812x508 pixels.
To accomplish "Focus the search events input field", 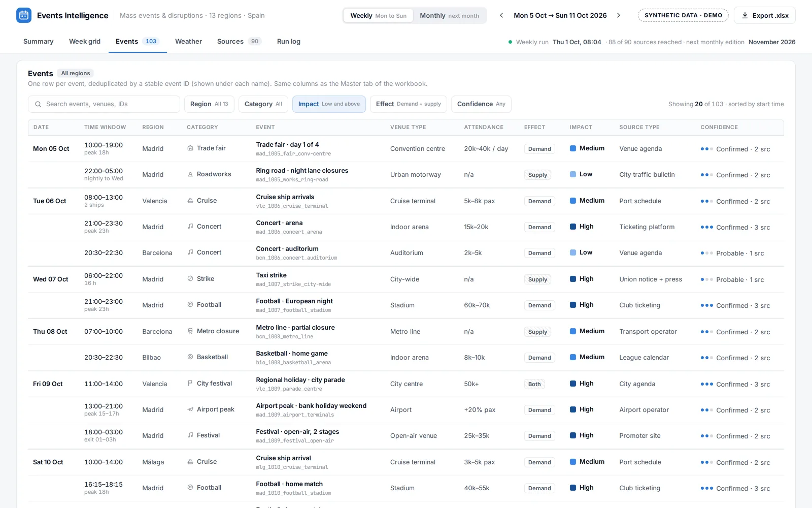I will coord(104,104).
